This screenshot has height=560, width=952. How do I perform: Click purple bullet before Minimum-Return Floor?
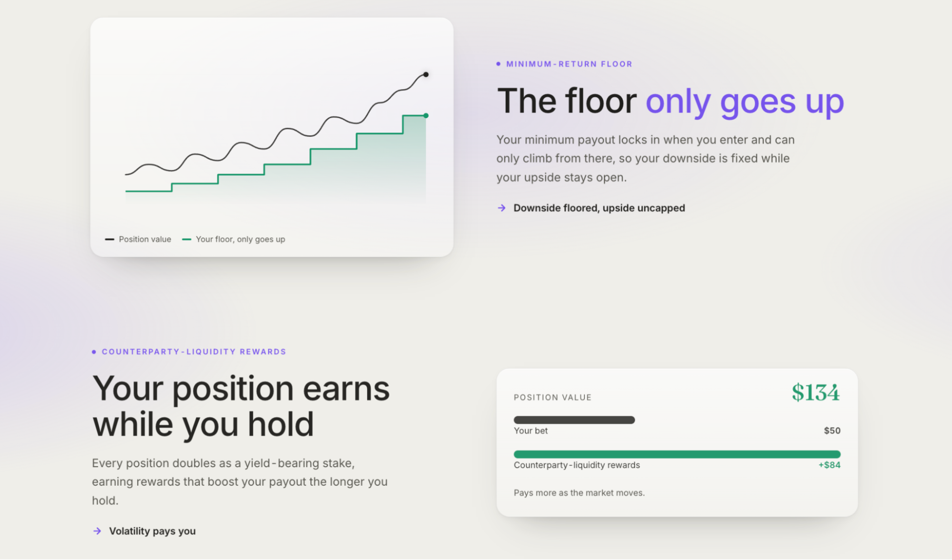[499, 64]
